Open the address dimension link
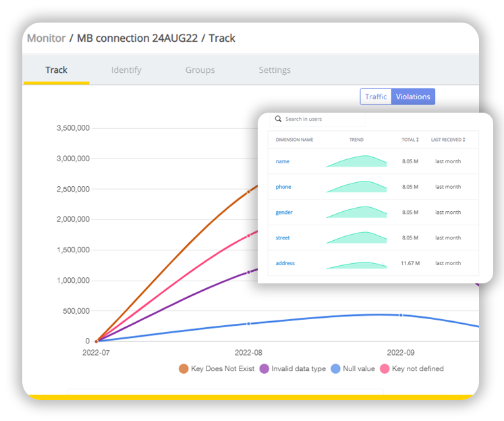Image resolution: width=504 pixels, height=421 pixels. click(x=285, y=263)
